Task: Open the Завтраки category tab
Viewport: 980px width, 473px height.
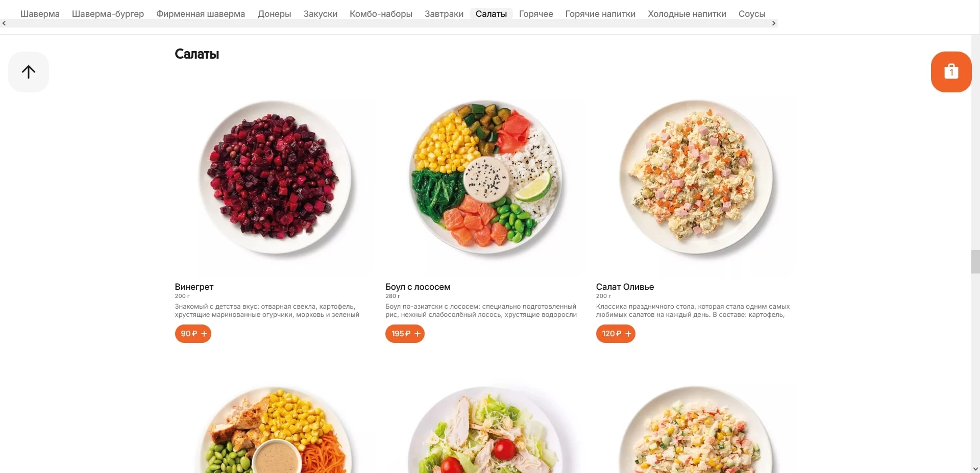Action: click(x=444, y=14)
